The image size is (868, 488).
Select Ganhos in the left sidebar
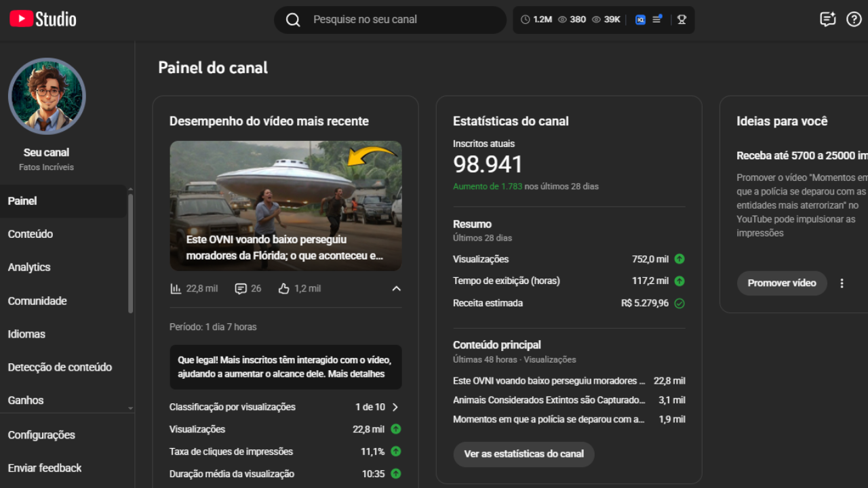pyautogui.click(x=26, y=400)
